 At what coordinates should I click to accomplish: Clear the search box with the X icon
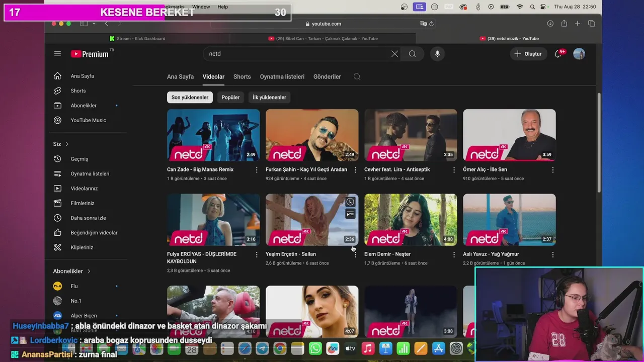pos(394,54)
